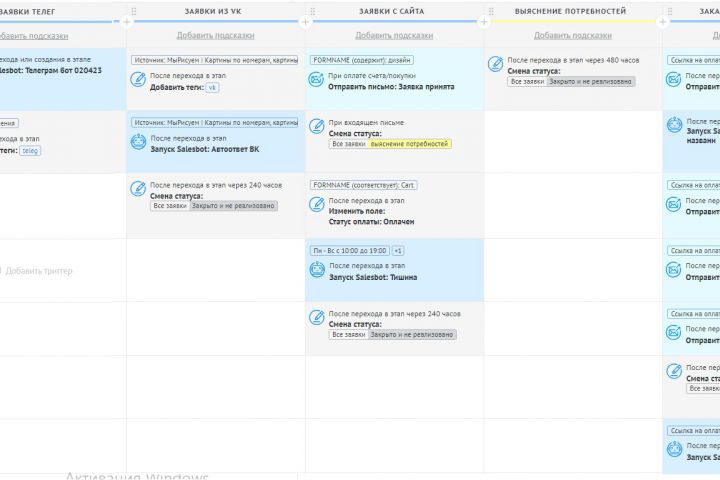Click edit icon beside "Смена ста" in ЗАКА column
This screenshot has width=720, height=480.
[674, 371]
